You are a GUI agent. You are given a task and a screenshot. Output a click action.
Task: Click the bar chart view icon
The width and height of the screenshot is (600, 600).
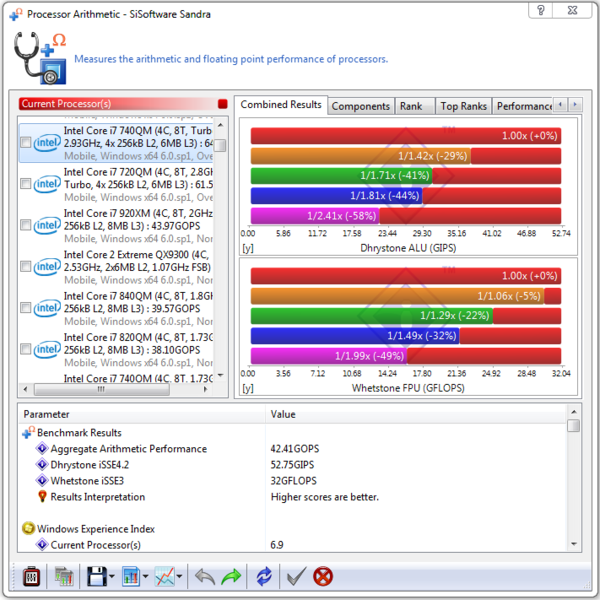point(131,577)
